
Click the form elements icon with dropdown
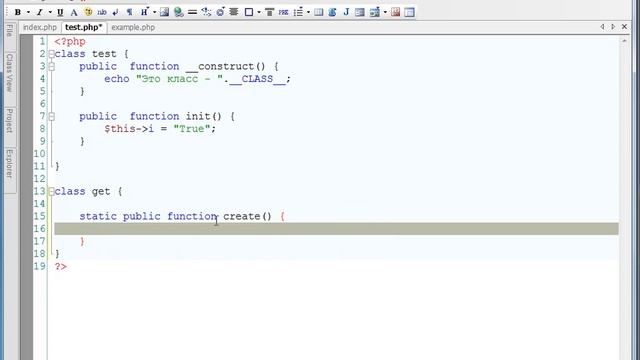374,12
